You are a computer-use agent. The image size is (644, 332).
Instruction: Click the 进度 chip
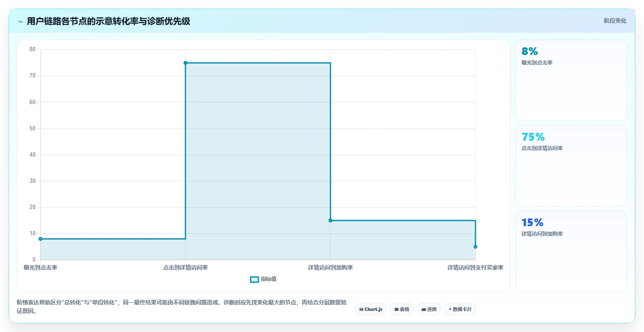point(429,309)
